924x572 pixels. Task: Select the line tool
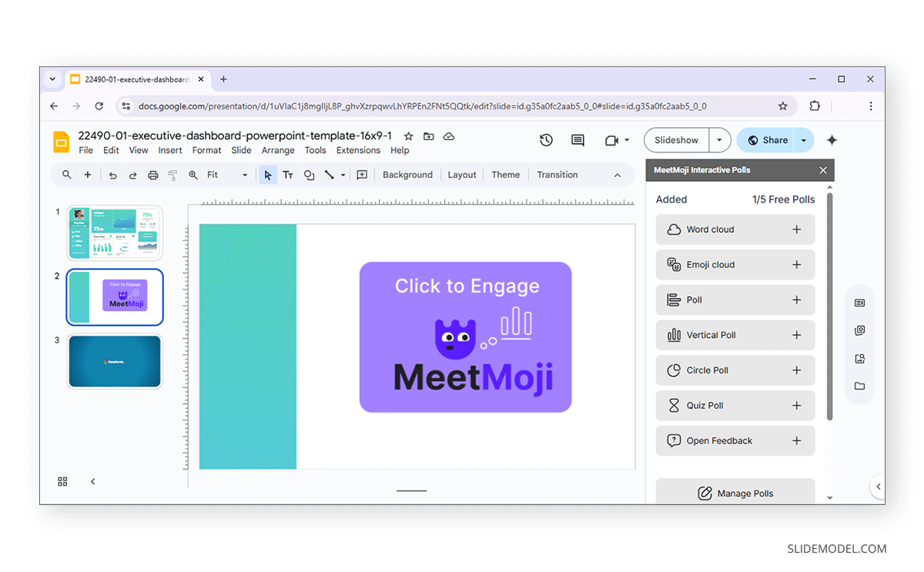point(329,175)
